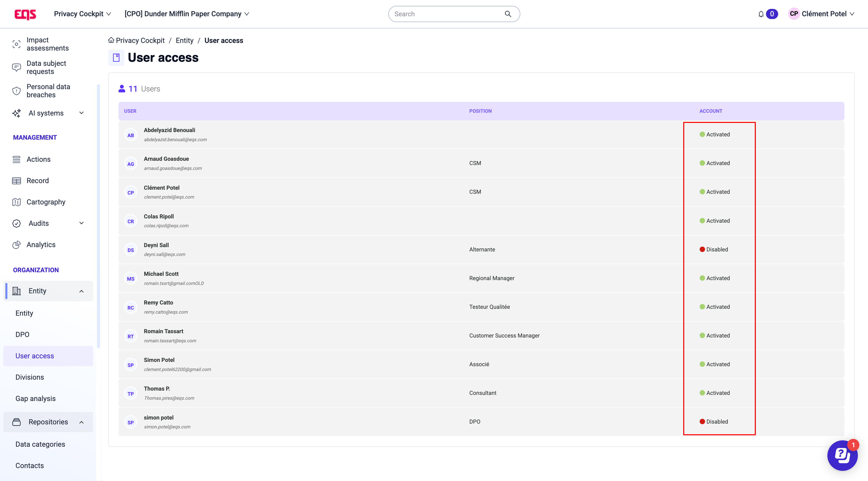Open the Dunder Mifflin Paper Company selector

point(187,14)
